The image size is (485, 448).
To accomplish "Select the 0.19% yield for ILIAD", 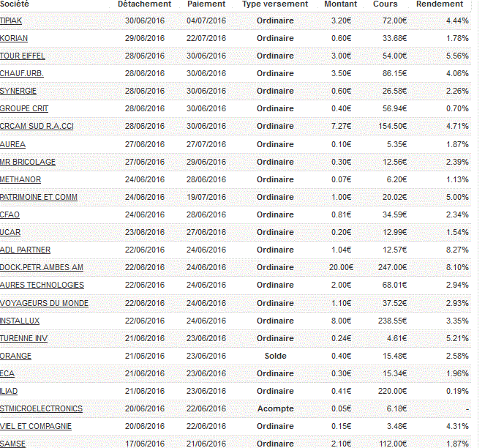I will pyautogui.click(x=457, y=392).
